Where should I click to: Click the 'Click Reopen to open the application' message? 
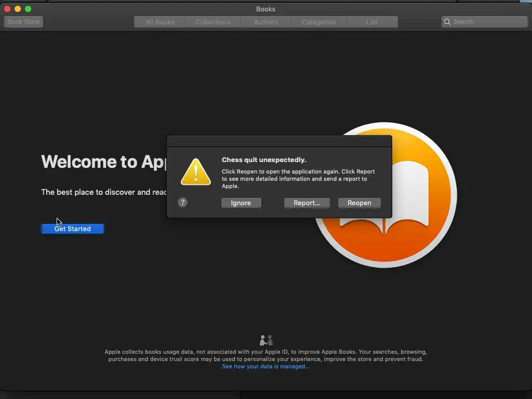tap(298, 179)
